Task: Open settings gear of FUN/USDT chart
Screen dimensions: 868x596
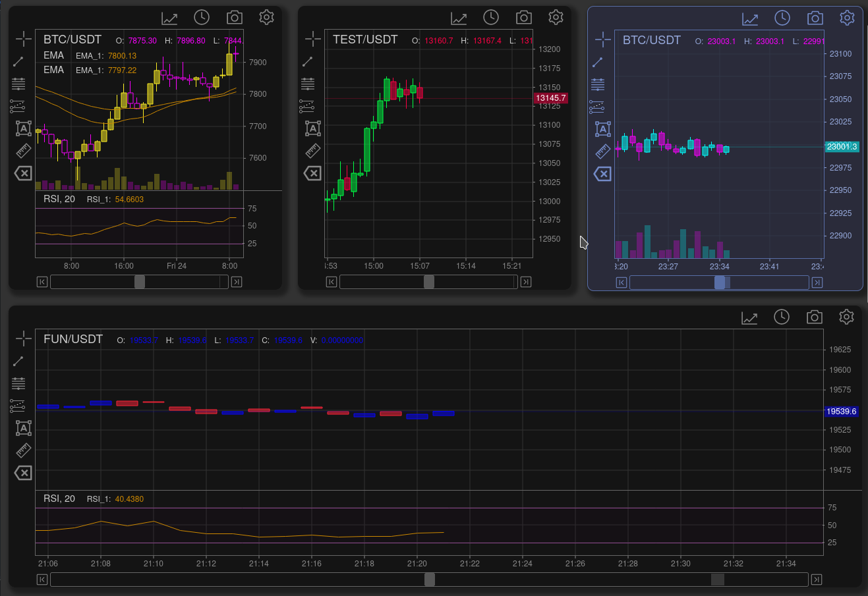Action: [846, 317]
